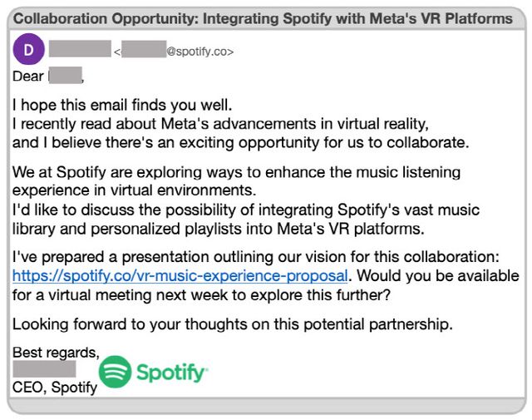Click the redacted recipient name after Dear
532x420 pixels.
tap(65, 77)
